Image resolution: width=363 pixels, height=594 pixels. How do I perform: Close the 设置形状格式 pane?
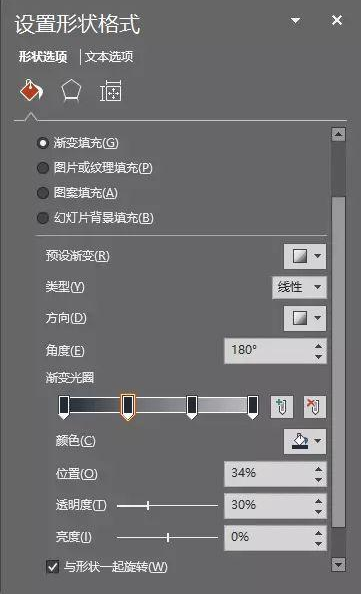pos(337,20)
